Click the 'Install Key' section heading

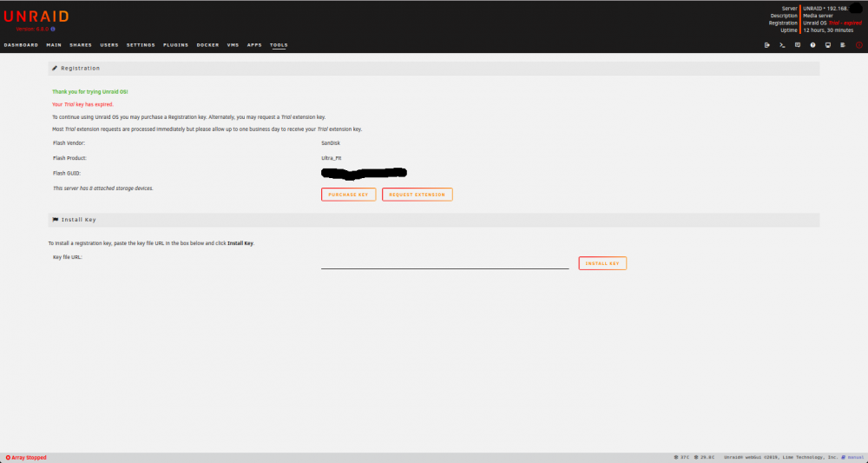tap(79, 220)
